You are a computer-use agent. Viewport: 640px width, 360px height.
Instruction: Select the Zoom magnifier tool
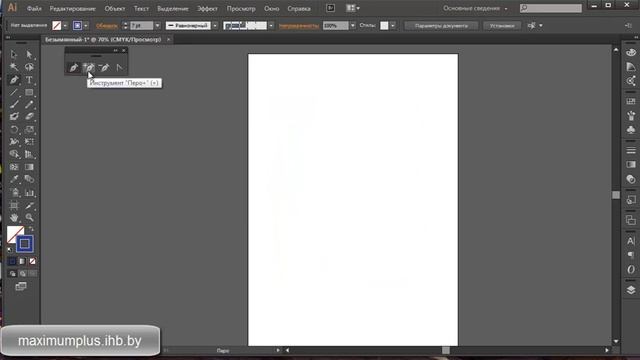coord(29,218)
